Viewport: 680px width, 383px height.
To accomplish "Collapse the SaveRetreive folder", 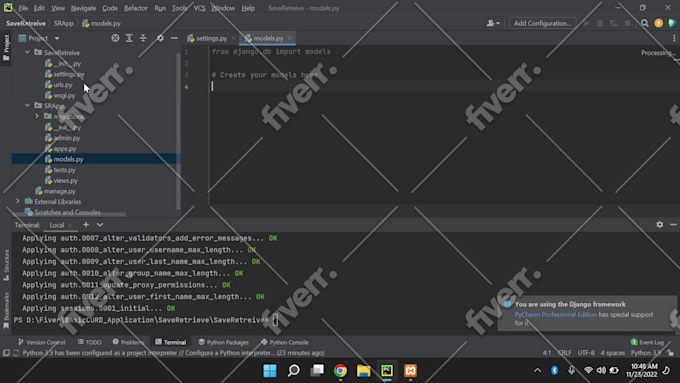I will click(x=27, y=52).
